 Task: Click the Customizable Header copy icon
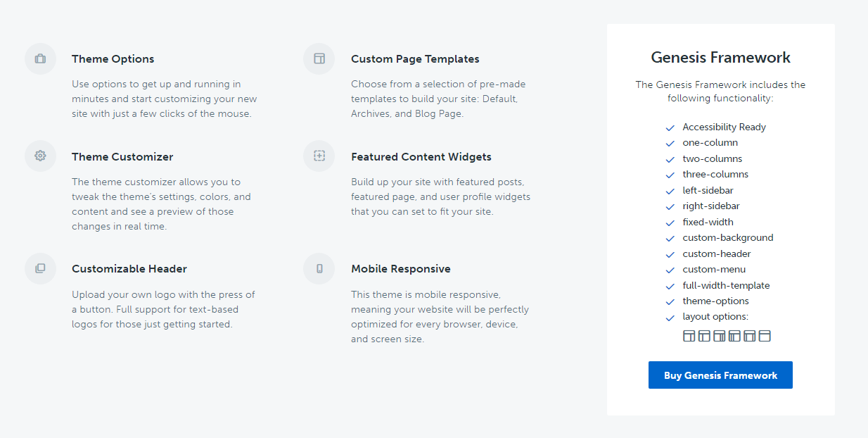(40, 268)
